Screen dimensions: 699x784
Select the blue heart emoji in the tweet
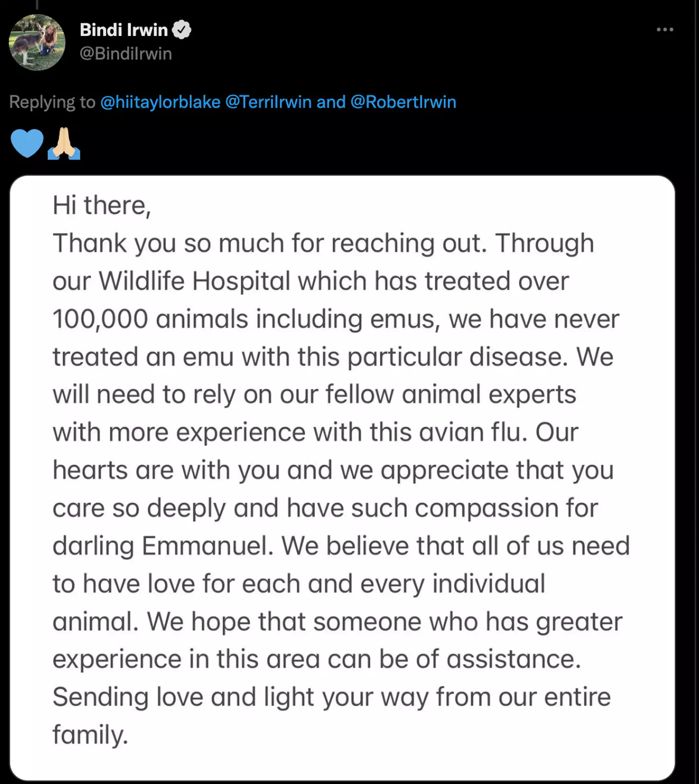coord(27,144)
